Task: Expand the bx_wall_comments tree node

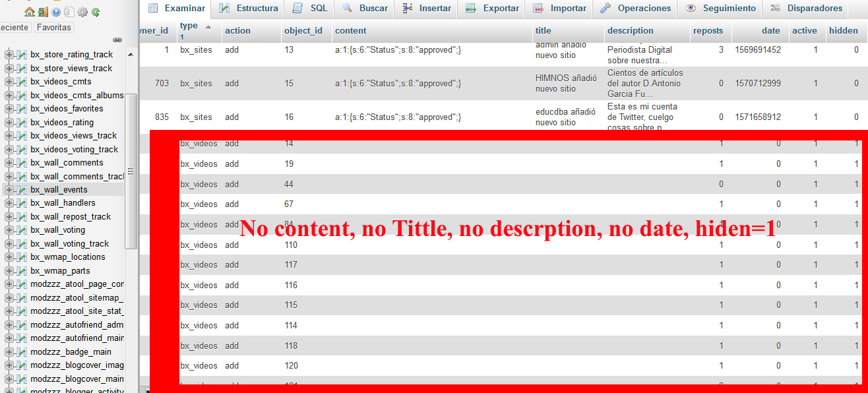Action: [x=9, y=163]
